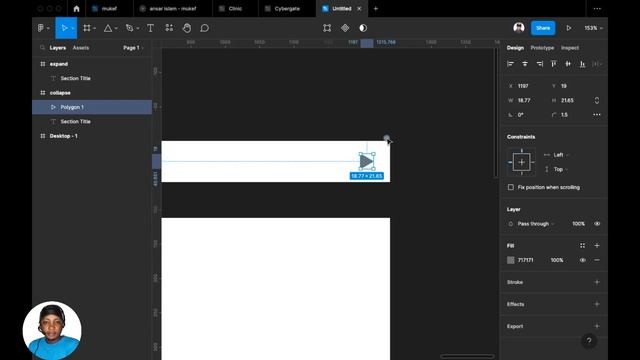Add a new fill with plus
640x360 pixels.
(x=597, y=245)
